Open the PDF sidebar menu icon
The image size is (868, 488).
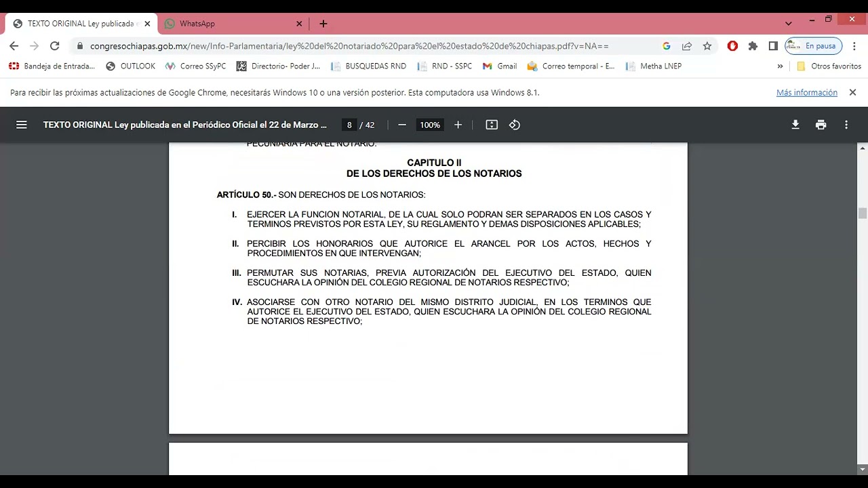tap(22, 125)
